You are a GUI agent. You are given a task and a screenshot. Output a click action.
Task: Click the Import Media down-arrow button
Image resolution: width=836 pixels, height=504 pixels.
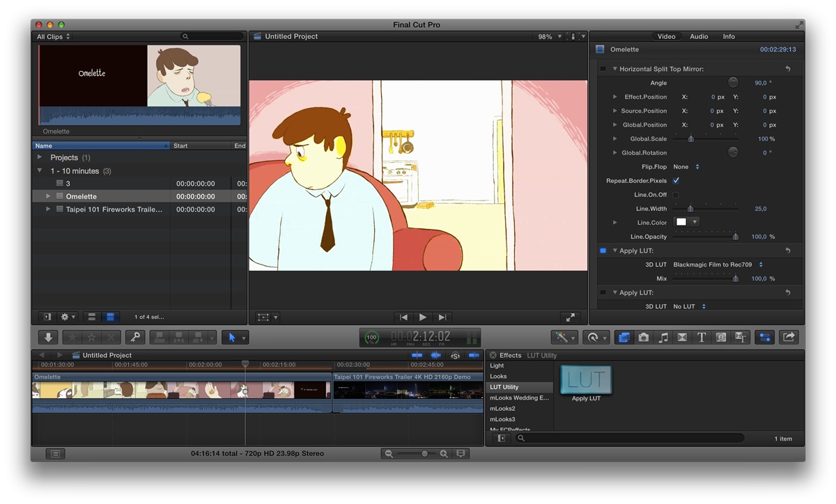point(48,337)
